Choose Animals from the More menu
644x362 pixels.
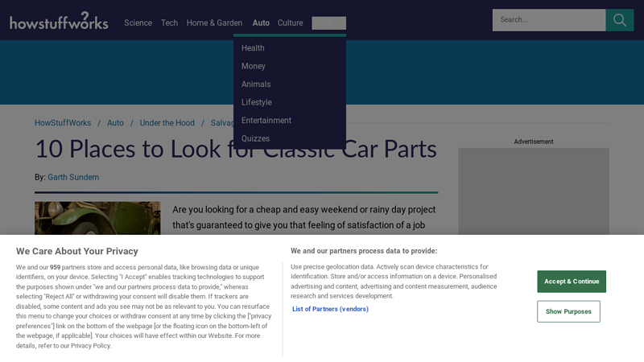256,84
